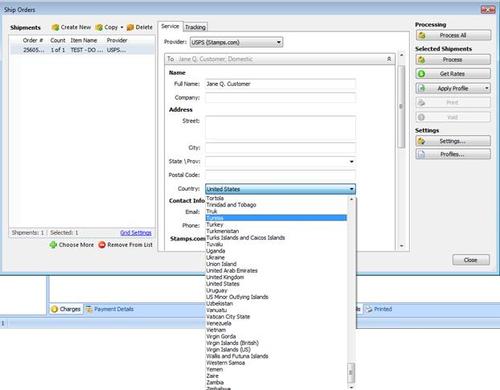Image resolution: width=500 pixels, height=390 pixels.
Task: Select highlighted Tunisia in the country list
Action: [x=276, y=218]
